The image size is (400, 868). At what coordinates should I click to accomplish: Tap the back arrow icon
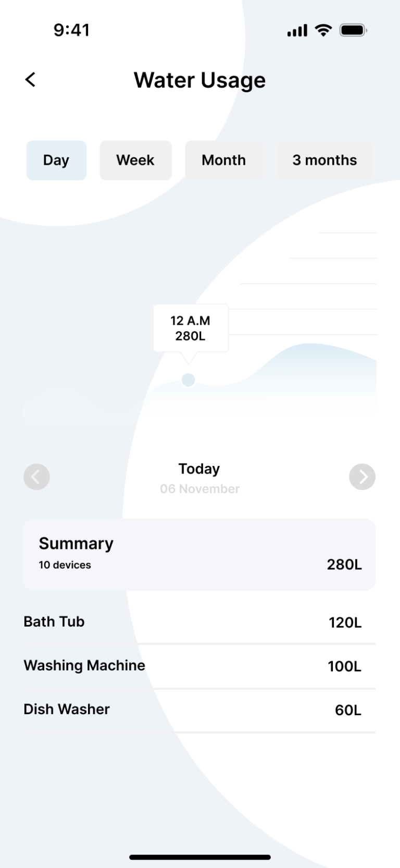(31, 80)
